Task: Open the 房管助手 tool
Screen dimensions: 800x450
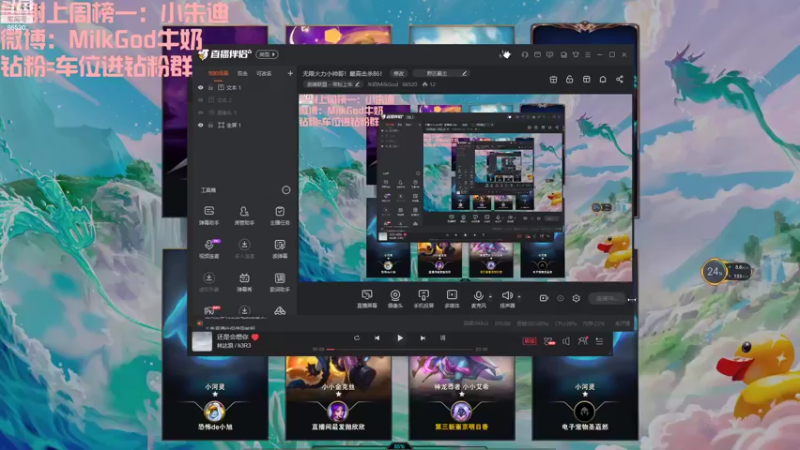Action: tap(244, 215)
